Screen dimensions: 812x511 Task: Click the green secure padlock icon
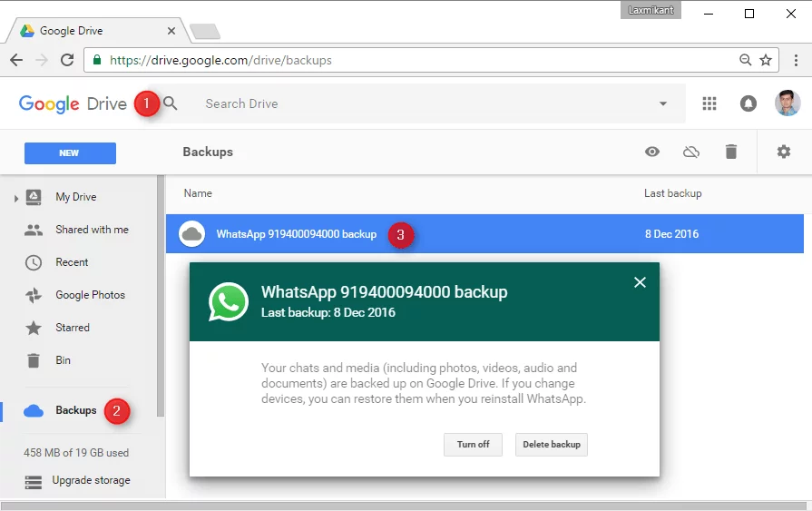(97, 60)
